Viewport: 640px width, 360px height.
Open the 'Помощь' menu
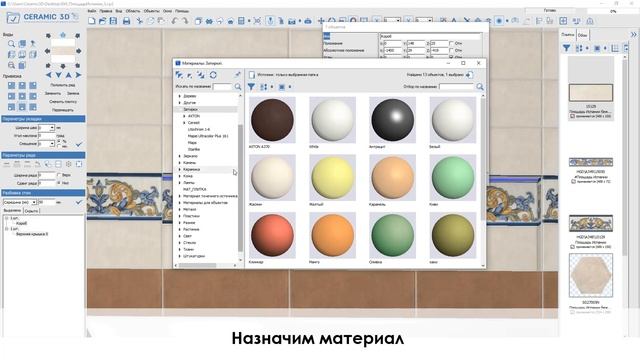[182, 11]
